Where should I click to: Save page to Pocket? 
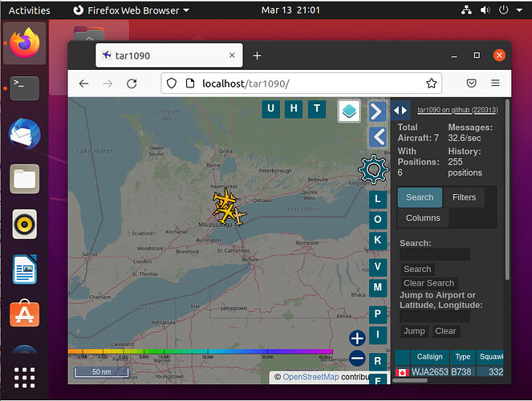point(471,83)
